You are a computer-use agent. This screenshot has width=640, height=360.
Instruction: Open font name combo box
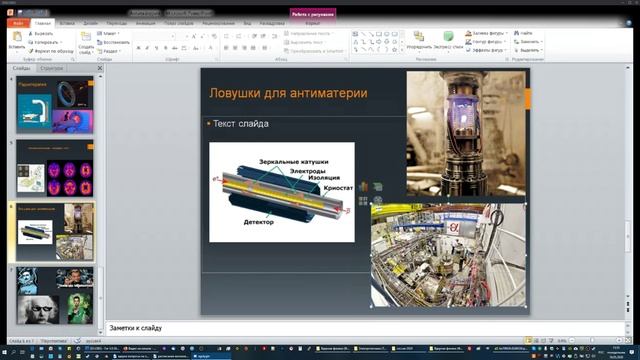point(155,36)
